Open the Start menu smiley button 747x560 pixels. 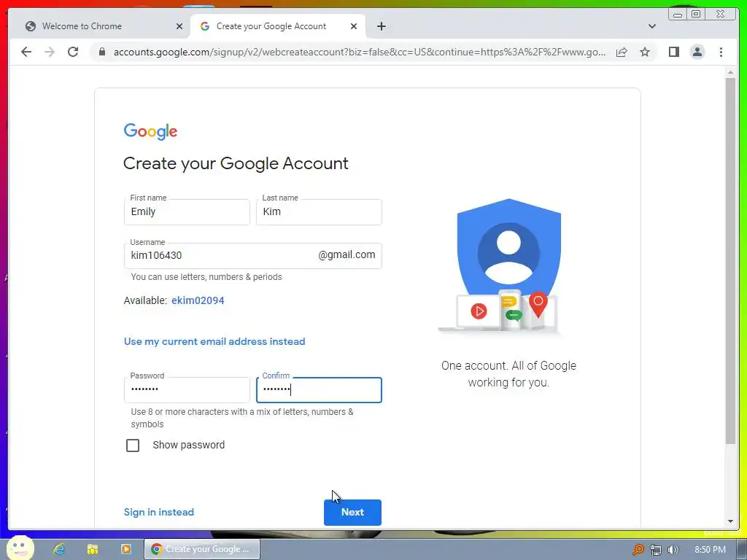[20, 548]
